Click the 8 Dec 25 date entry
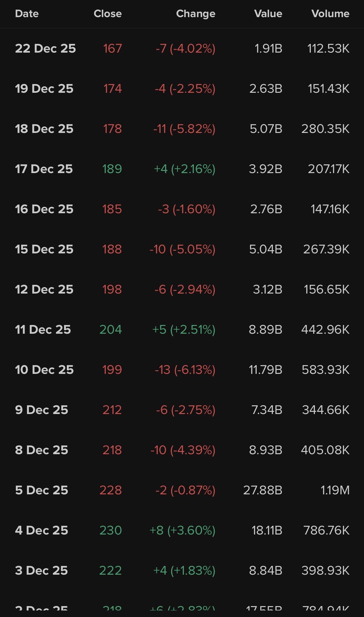Image resolution: width=364 pixels, height=617 pixels. [x=41, y=450]
